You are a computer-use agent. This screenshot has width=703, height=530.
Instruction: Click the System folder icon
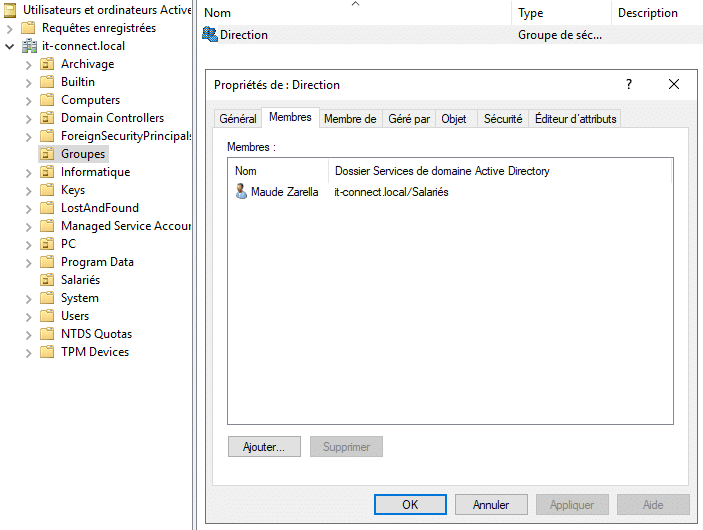(47, 298)
